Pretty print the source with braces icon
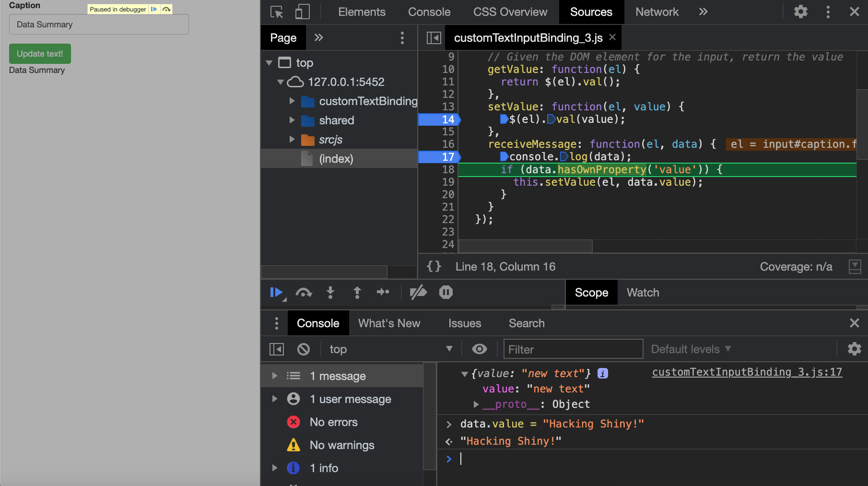This screenshot has height=486, width=868. click(434, 267)
